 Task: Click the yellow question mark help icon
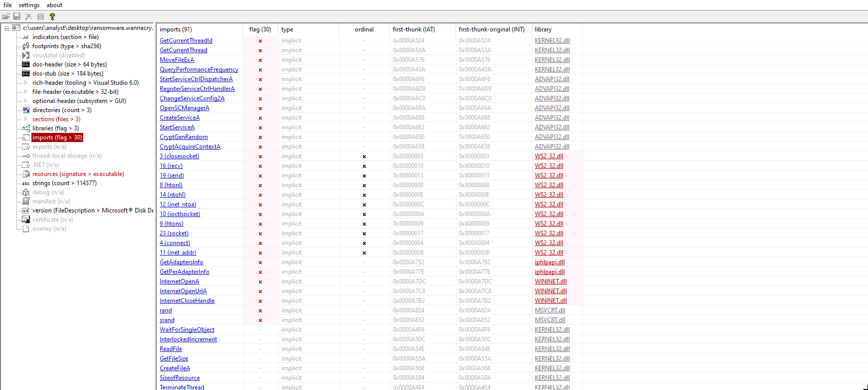tap(52, 17)
